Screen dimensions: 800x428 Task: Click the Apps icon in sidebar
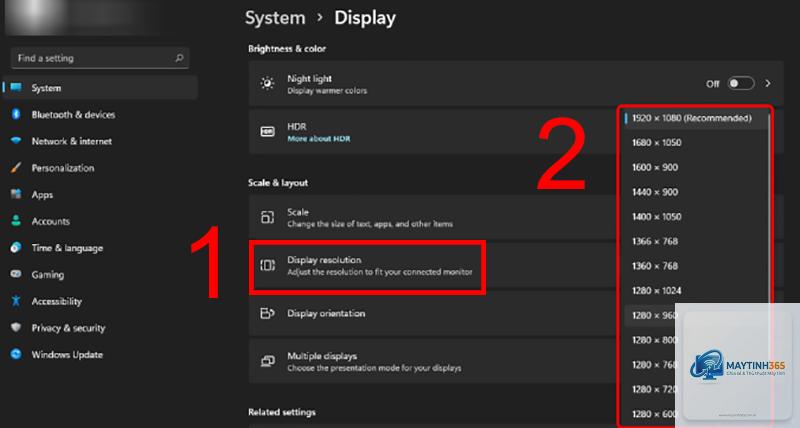16,194
